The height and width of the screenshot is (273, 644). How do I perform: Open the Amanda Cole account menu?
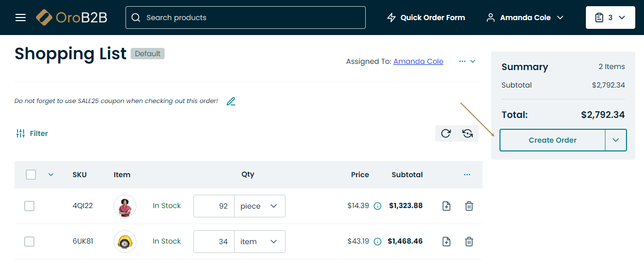coord(525,18)
